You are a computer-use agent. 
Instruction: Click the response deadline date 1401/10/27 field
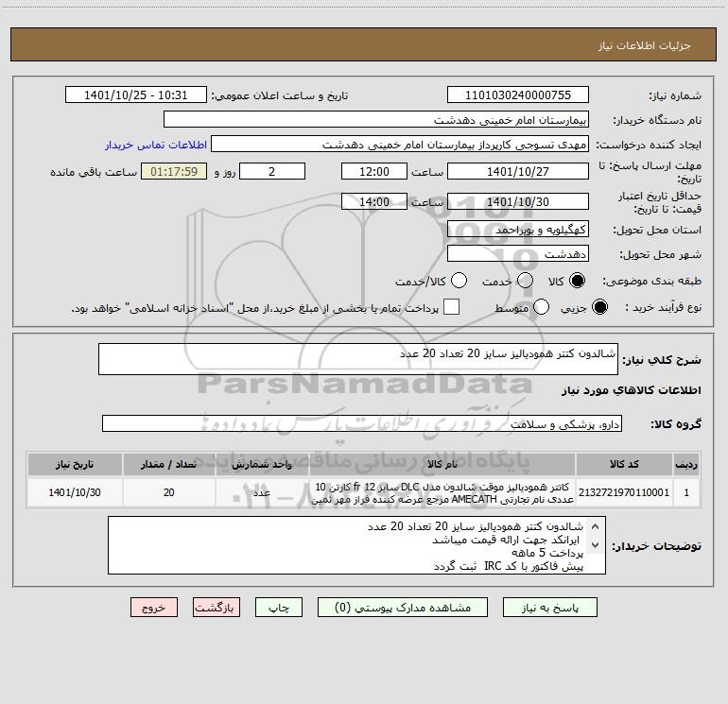click(518, 171)
